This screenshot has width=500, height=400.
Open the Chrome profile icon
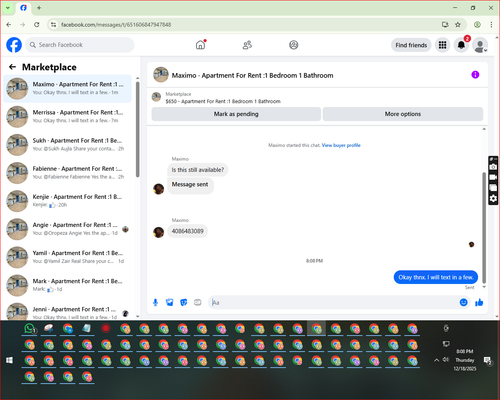click(477, 25)
